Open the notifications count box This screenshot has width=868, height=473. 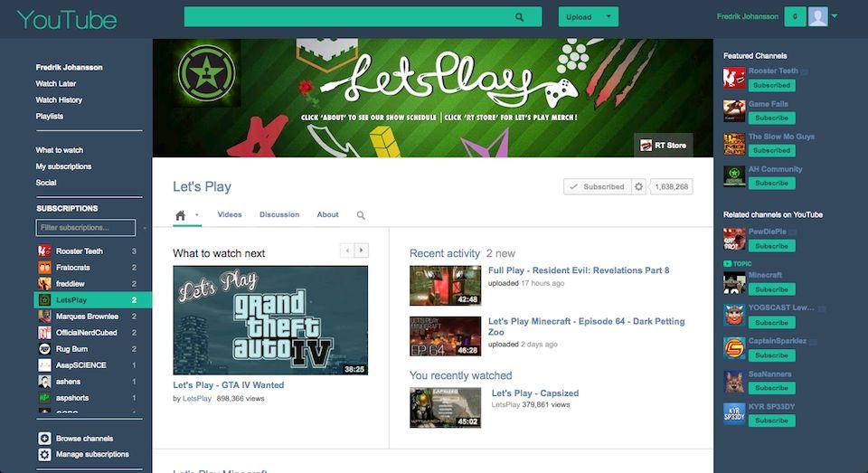point(795,16)
